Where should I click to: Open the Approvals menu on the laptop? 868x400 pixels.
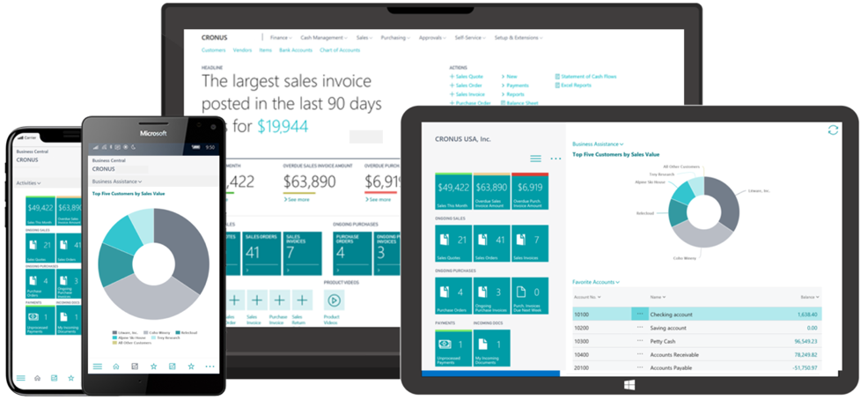point(432,38)
